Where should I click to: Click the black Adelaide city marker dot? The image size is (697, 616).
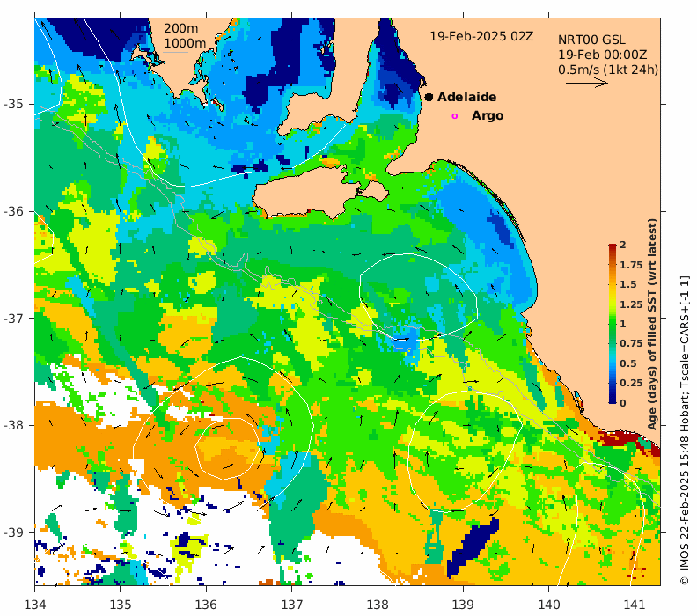pyautogui.click(x=429, y=97)
